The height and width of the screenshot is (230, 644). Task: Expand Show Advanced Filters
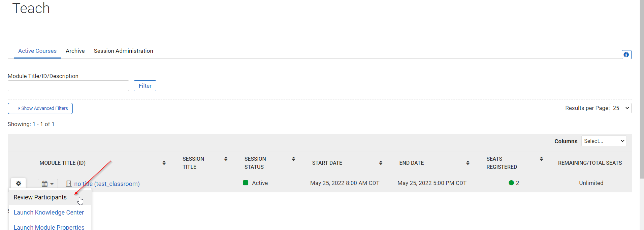pos(40,108)
